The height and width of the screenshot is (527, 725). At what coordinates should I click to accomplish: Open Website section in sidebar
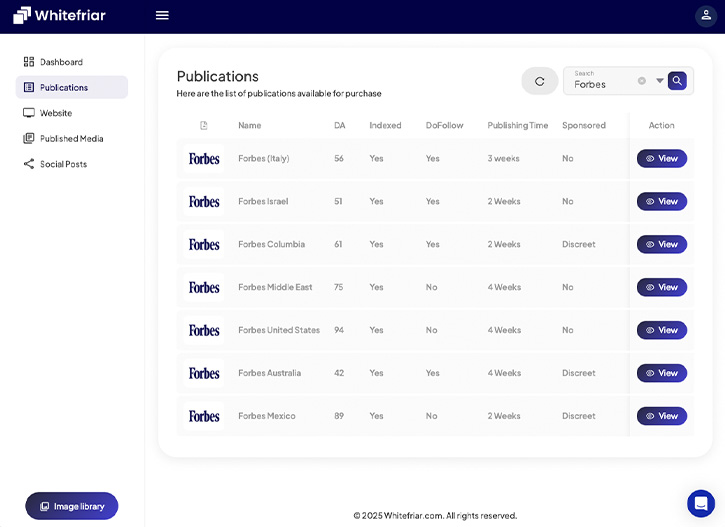pos(55,113)
